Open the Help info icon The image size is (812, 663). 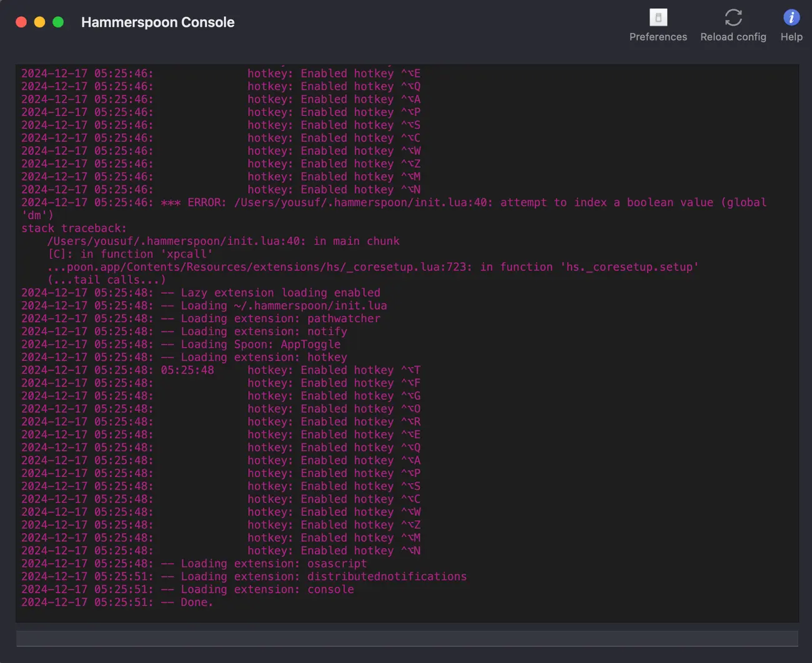(x=791, y=17)
